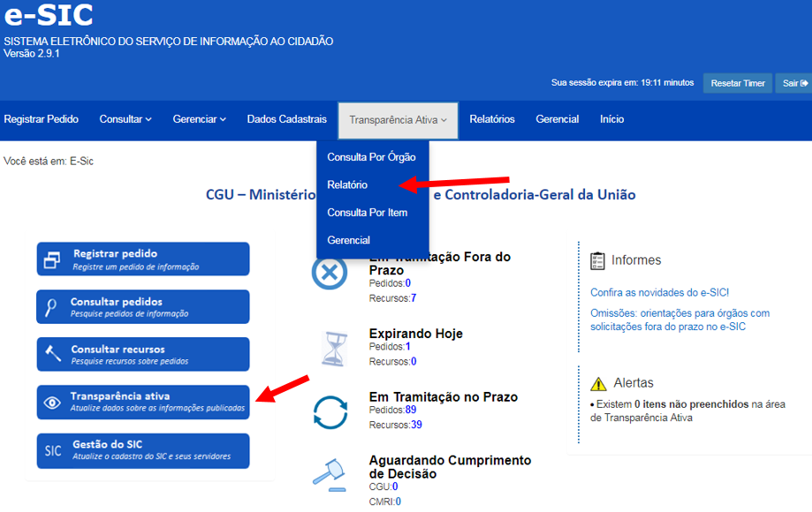This screenshot has height=512, width=812.
Task: Click the itens não preenchidos alert text
Action: pyautogui.click(x=687, y=411)
